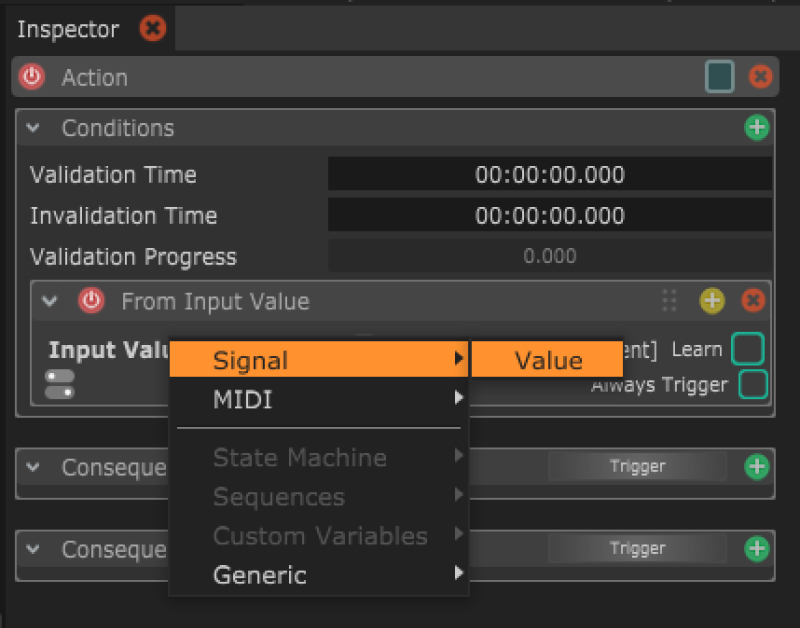Select Value from the Signal submenu
The width and height of the screenshot is (800, 628).
548,361
